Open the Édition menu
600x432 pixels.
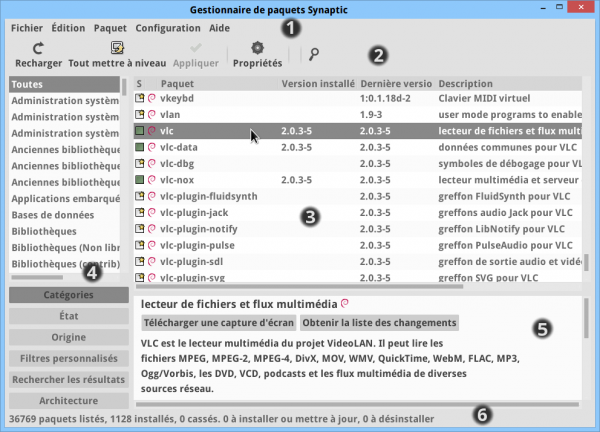point(68,28)
